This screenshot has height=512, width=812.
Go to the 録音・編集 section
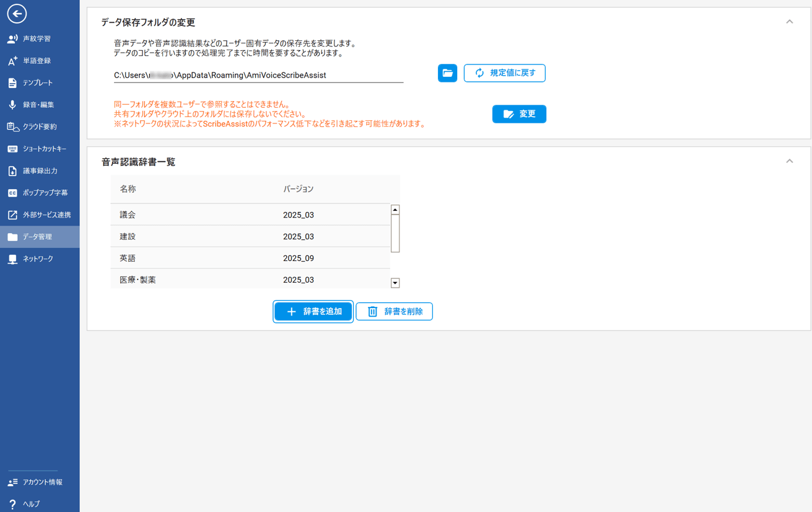[38, 105]
